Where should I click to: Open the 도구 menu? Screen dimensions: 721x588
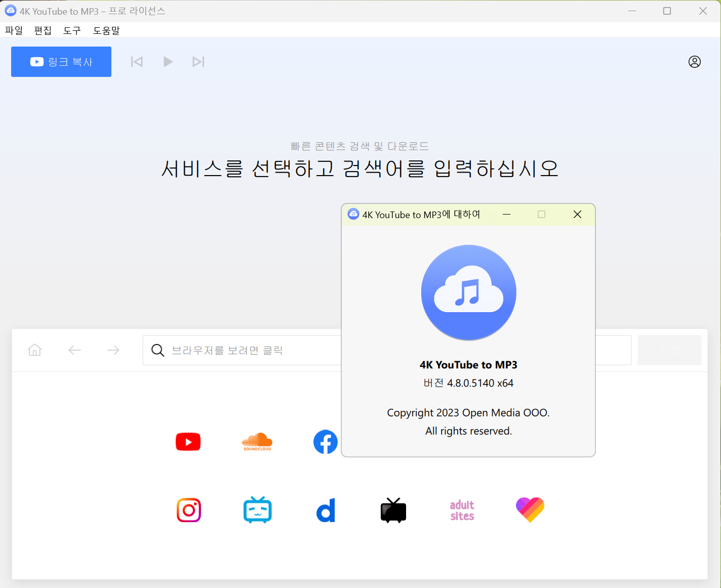tap(72, 30)
